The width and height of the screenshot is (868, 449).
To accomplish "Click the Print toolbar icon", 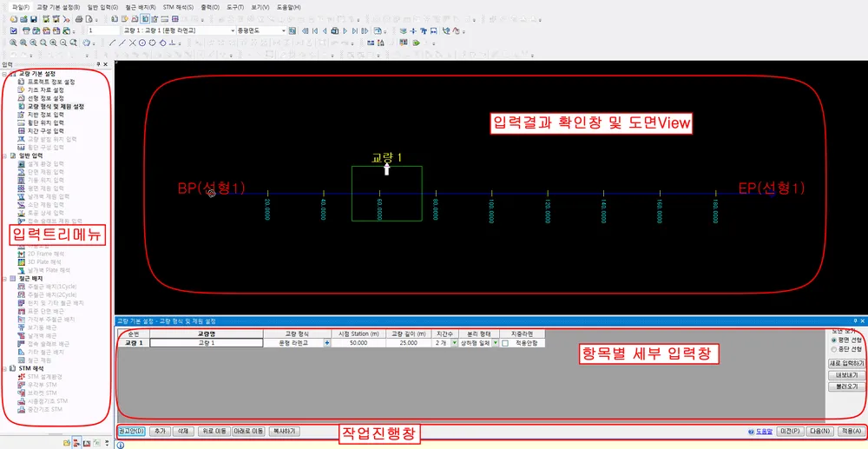I will pos(79,19).
